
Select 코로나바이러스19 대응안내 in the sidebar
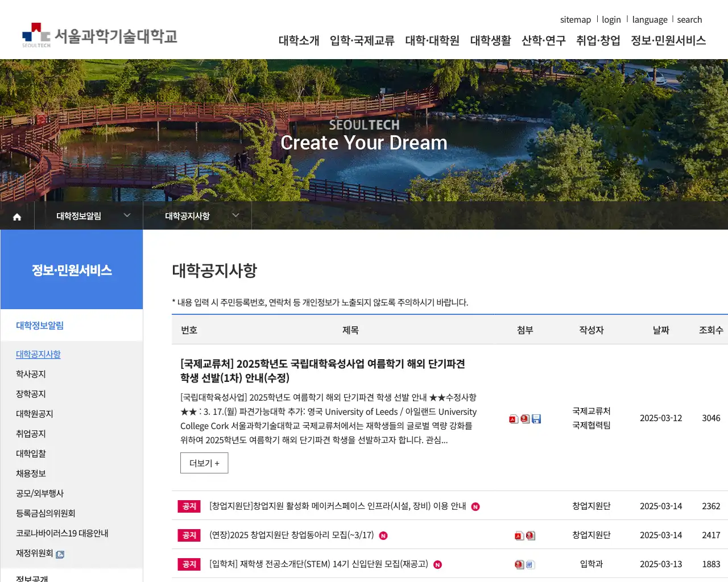pyautogui.click(x=62, y=533)
